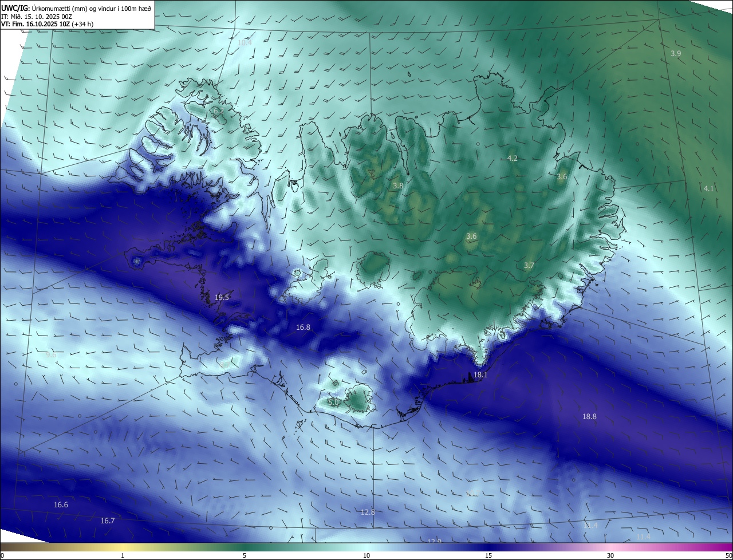733x560 pixels.
Task: Click the colour scale label 5
Action: point(245,556)
